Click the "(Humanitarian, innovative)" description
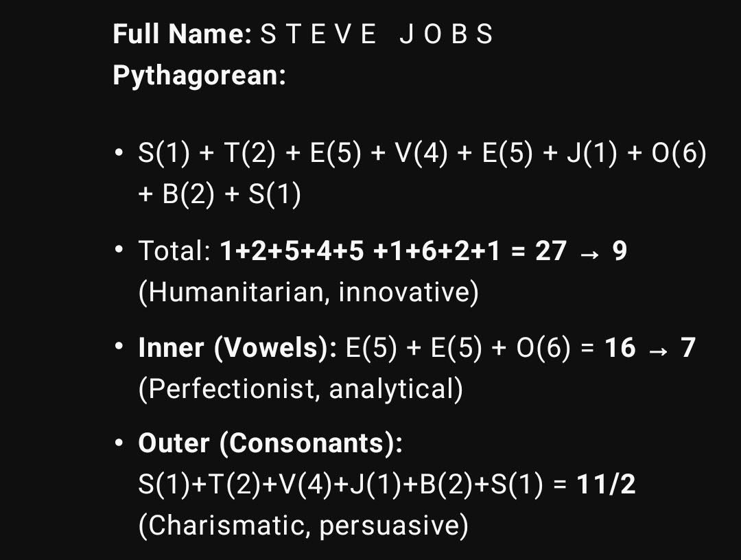The width and height of the screenshot is (741, 560). coord(308,292)
